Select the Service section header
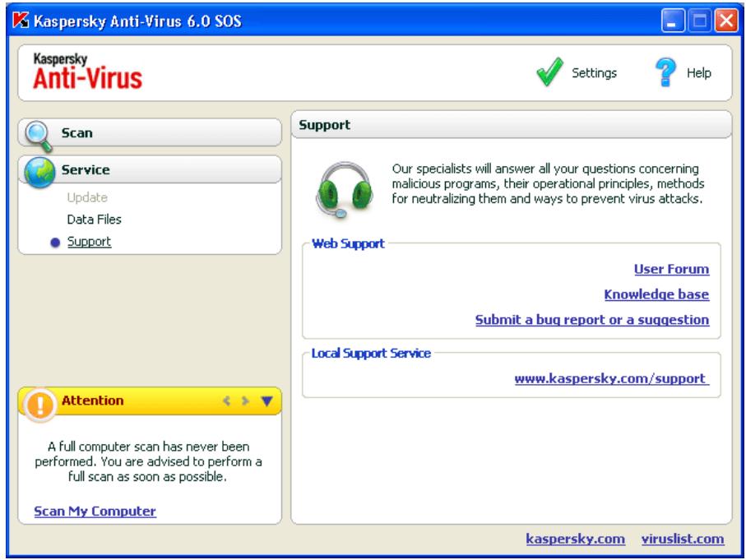746x560 pixels. [x=150, y=169]
